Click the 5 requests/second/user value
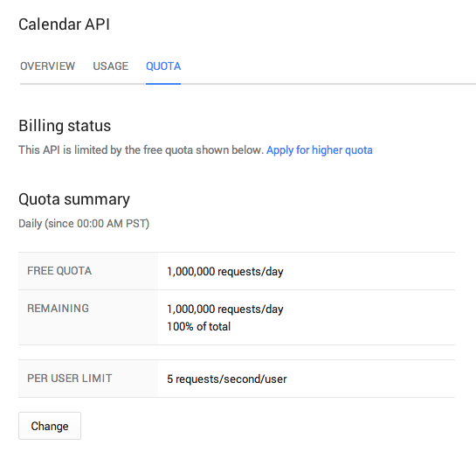The height and width of the screenshot is (466, 476). click(x=227, y=379)
